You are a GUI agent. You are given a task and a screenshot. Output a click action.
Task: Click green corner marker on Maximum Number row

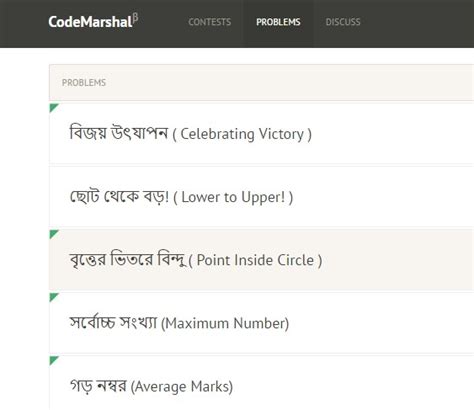coord(53,297)
